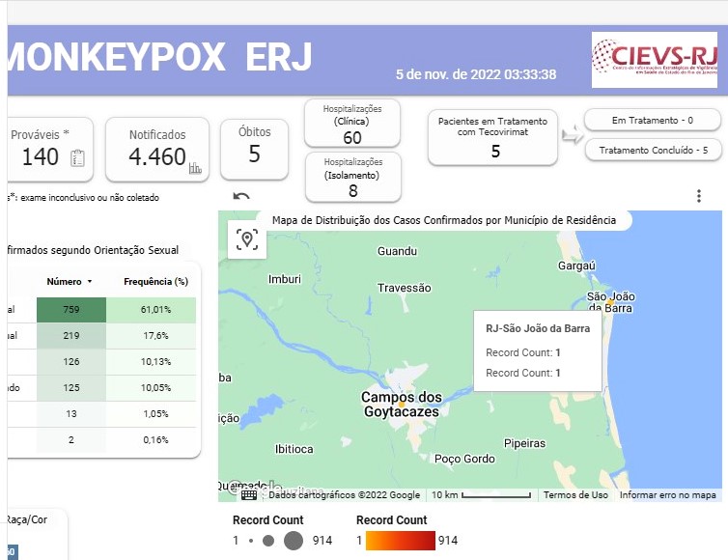
Task: Click the Frequência (%) column header
Action: point(155,281)
